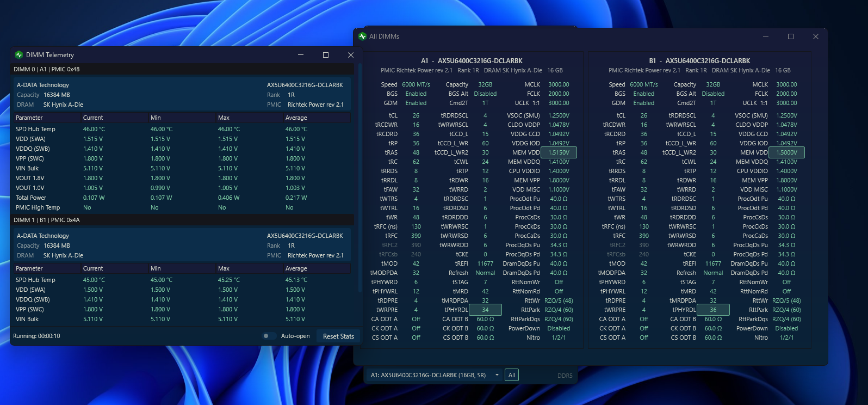Close the DIMM Telemetry window
The image size is (868, 405).
click(x=351, y=55)
